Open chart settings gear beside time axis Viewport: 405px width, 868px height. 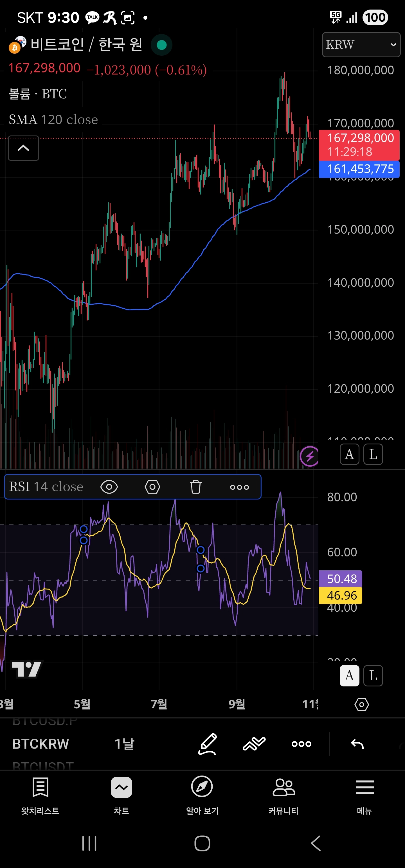361,704
